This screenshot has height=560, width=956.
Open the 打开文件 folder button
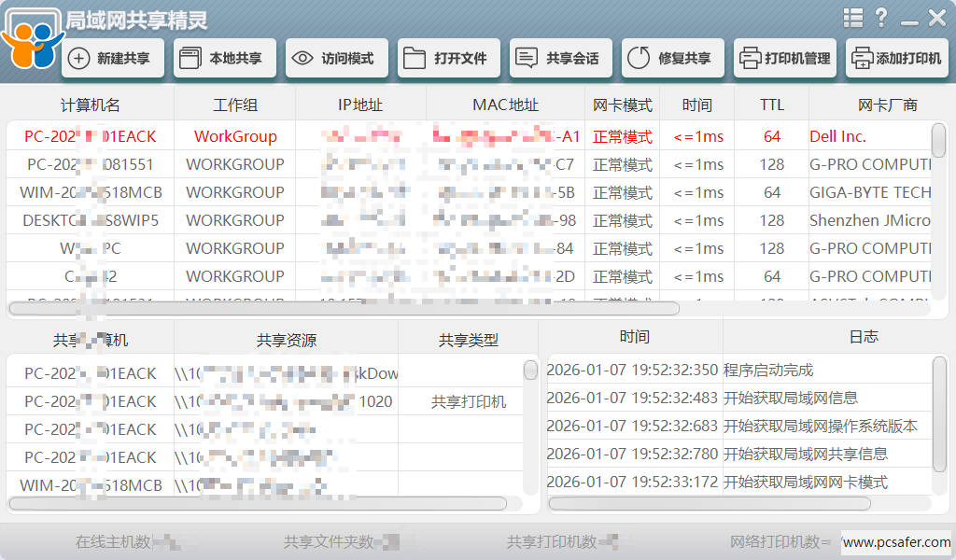tap(448, 58)
